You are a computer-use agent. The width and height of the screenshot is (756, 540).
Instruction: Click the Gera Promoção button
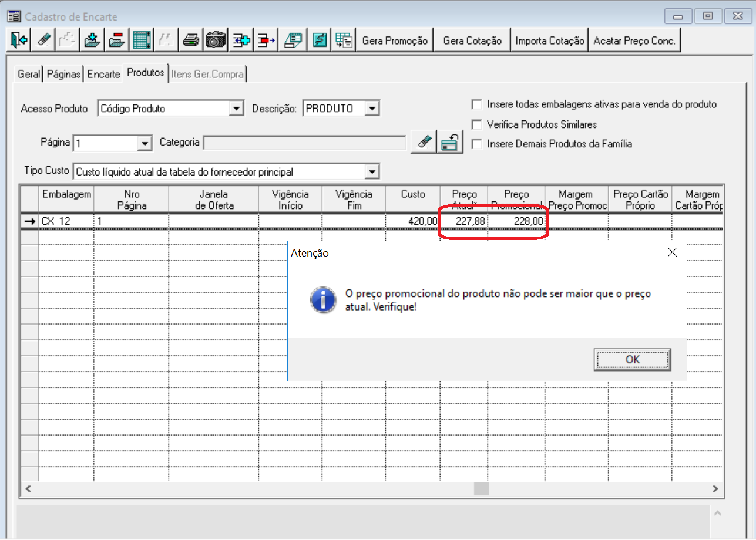395,41
